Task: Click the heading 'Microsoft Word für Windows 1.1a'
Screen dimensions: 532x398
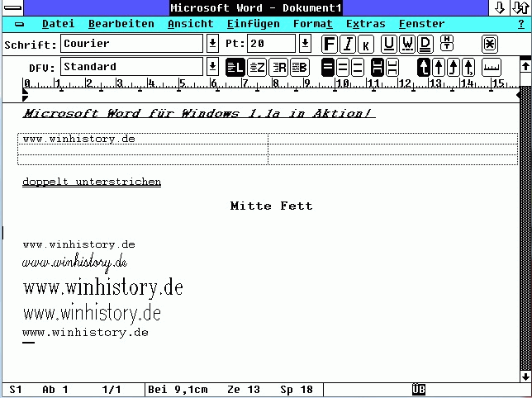Action: (x=152, y=113)
